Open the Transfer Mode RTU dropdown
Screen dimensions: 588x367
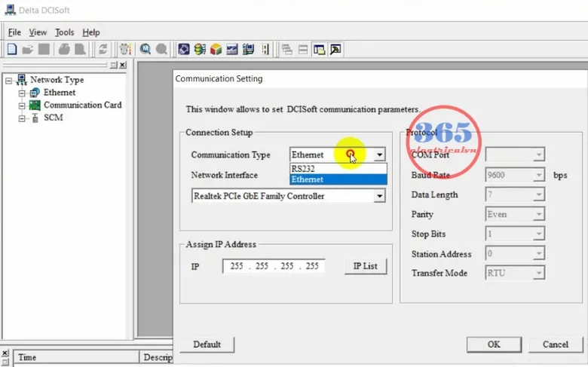click(x=538, y=273)
